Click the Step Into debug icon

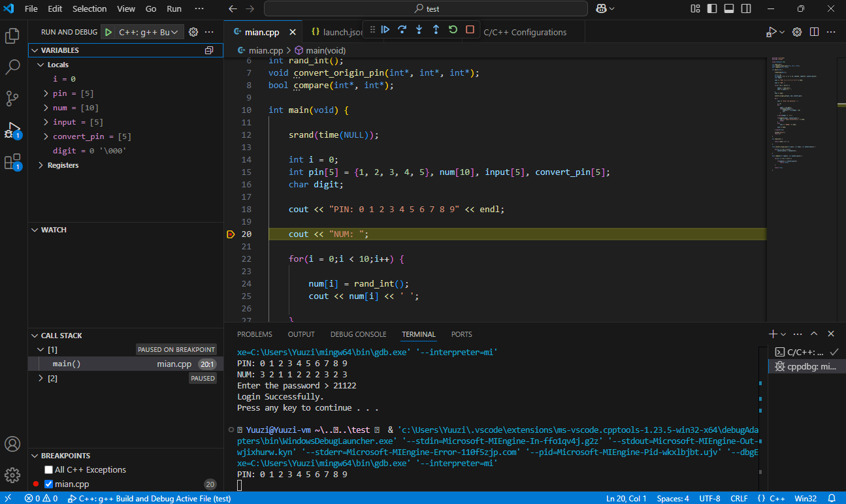[419, 29]
